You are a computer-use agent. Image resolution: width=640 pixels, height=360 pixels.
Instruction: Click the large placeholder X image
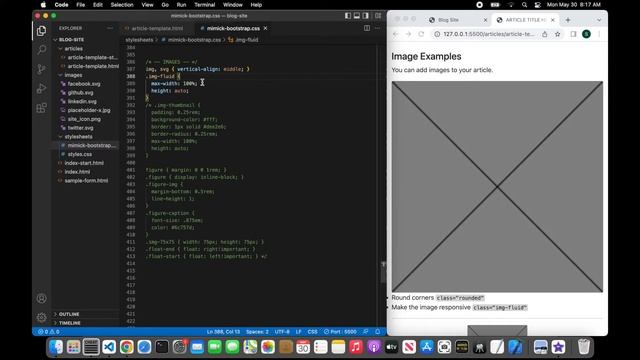coord(497,187)
